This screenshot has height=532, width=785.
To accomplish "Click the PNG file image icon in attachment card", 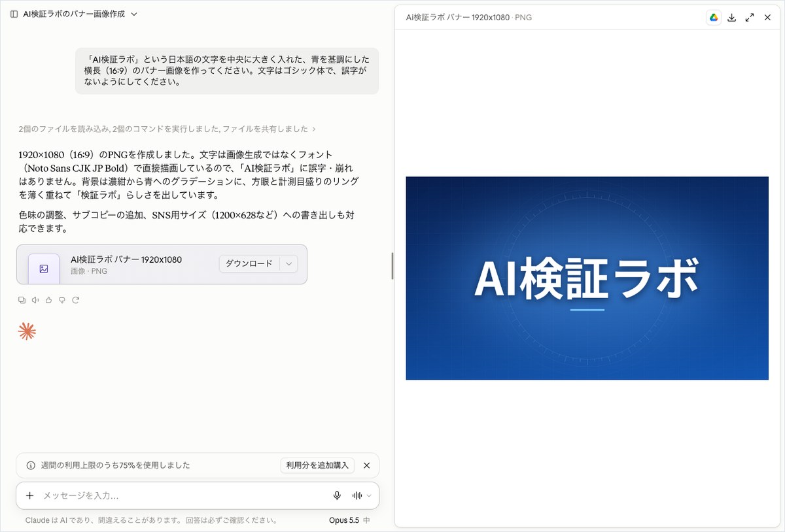I will (x=44, y=269).
